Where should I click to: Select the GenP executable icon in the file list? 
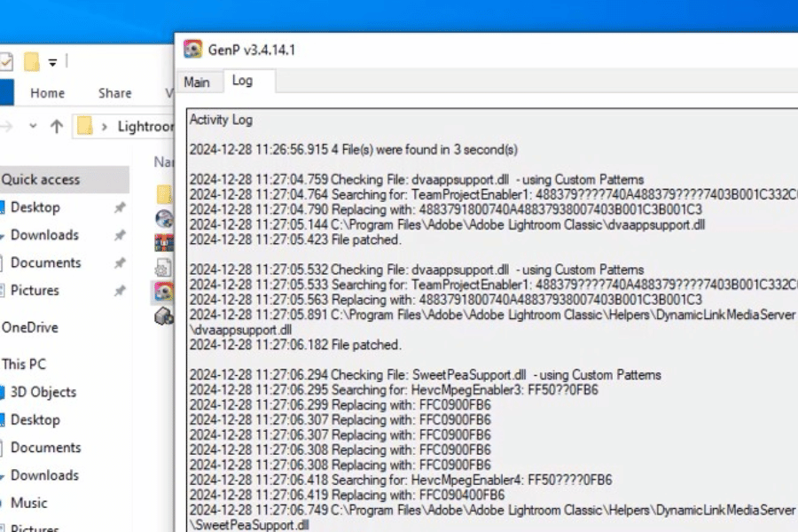(x=164, y=291)
